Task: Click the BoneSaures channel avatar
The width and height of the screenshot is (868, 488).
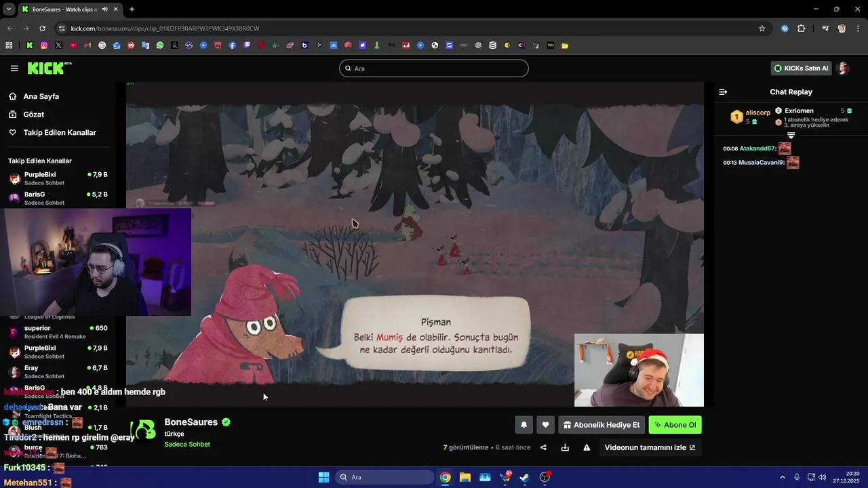Action: pos(143,430)
